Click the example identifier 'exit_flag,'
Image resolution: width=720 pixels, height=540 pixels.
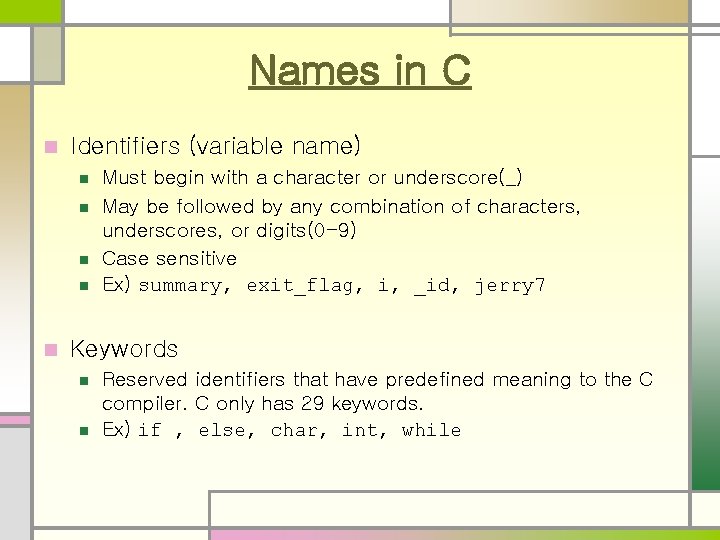click(x=304, y=286)
